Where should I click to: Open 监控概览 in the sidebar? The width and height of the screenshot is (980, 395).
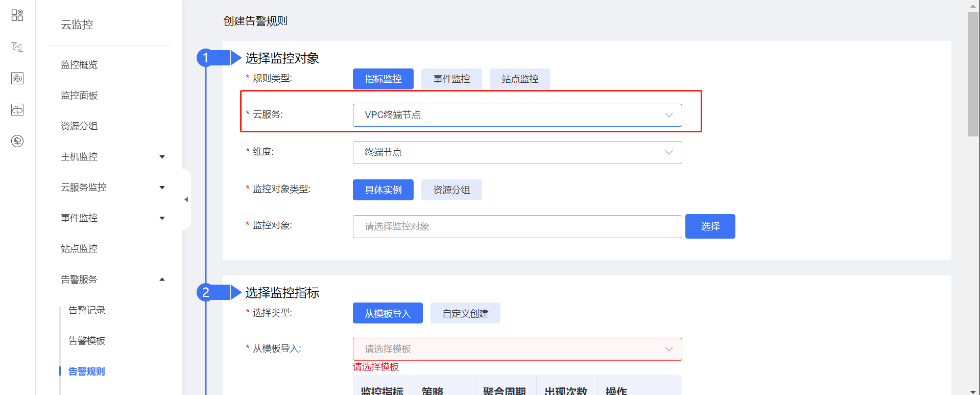[x=79, y=65]
